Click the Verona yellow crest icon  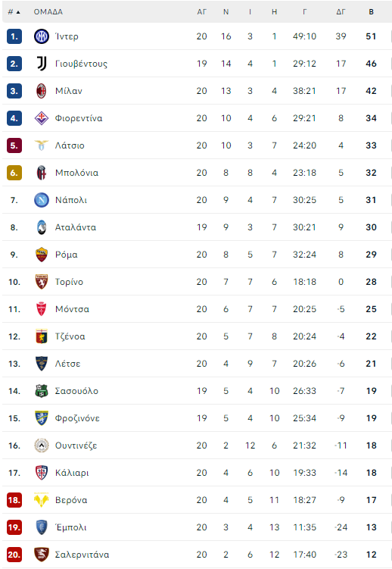tap(42, 500)
